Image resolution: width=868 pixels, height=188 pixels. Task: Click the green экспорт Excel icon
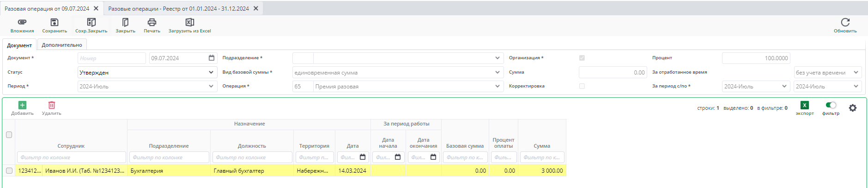(804, 106)
